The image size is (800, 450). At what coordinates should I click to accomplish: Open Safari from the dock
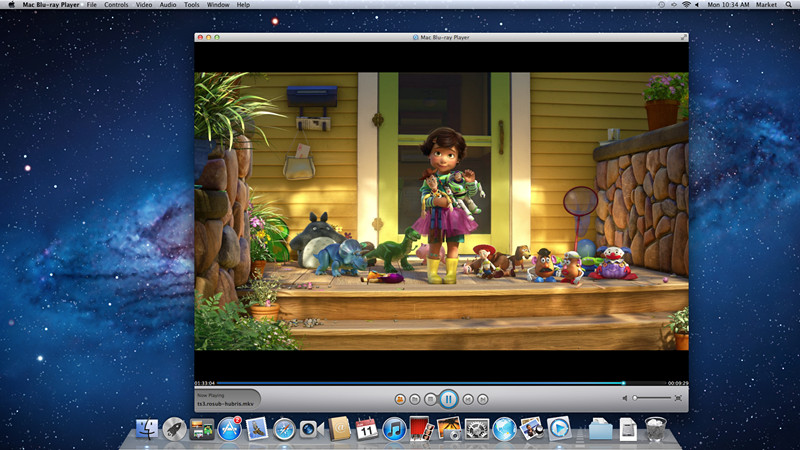(284, 429)
